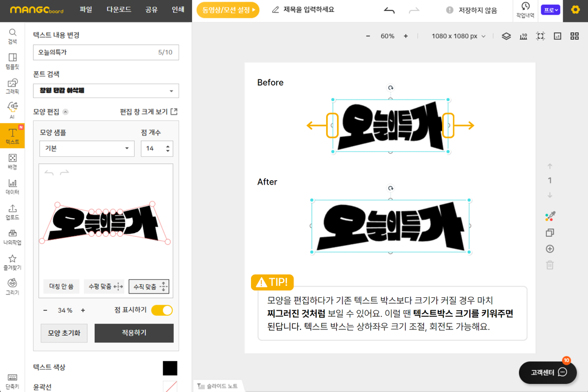Open the font search dropdown
Viewport: 588px width, 392px height.
[106, 91]
